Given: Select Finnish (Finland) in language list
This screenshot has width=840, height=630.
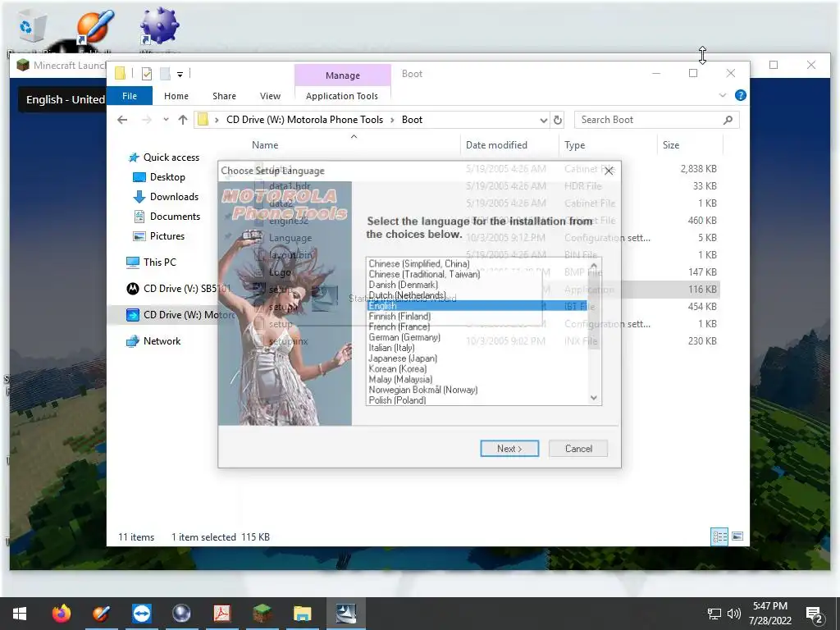Looking at the screenshot, I should pyautogui.click(x=399, y=316).
